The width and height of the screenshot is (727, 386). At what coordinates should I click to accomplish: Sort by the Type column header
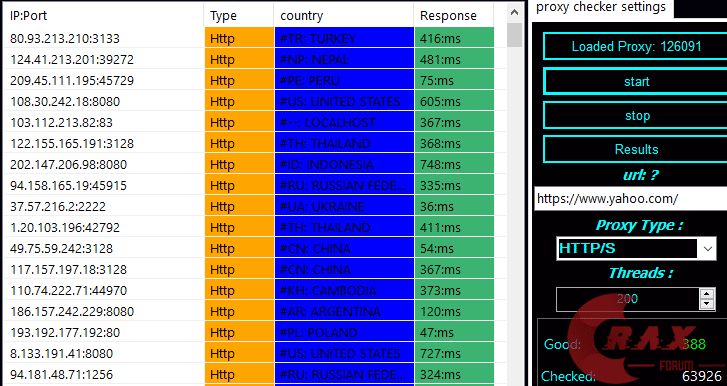click(239, 15)
